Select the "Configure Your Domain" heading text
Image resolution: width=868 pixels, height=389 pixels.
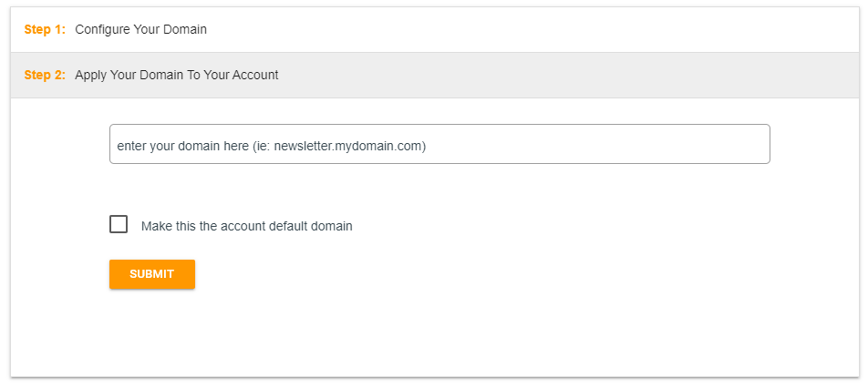coord(140,29)
